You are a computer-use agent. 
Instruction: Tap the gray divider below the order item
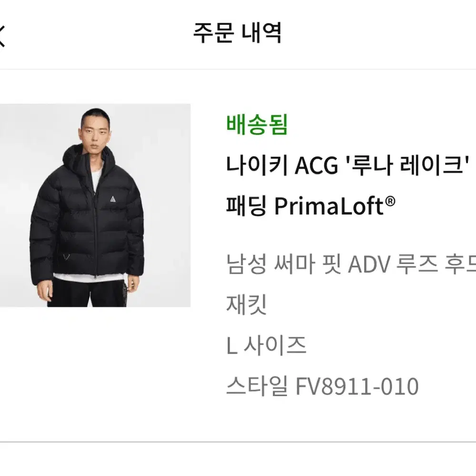238,442
